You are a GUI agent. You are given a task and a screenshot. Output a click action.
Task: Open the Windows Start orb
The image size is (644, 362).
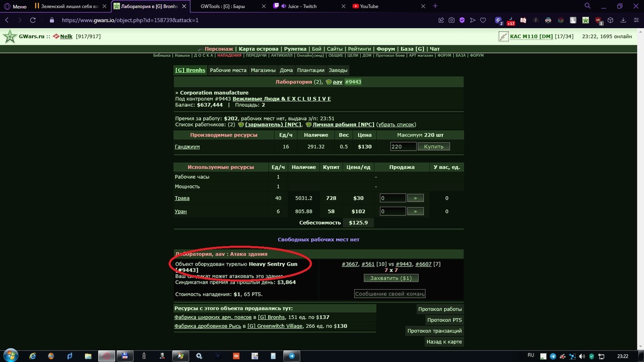10,355
